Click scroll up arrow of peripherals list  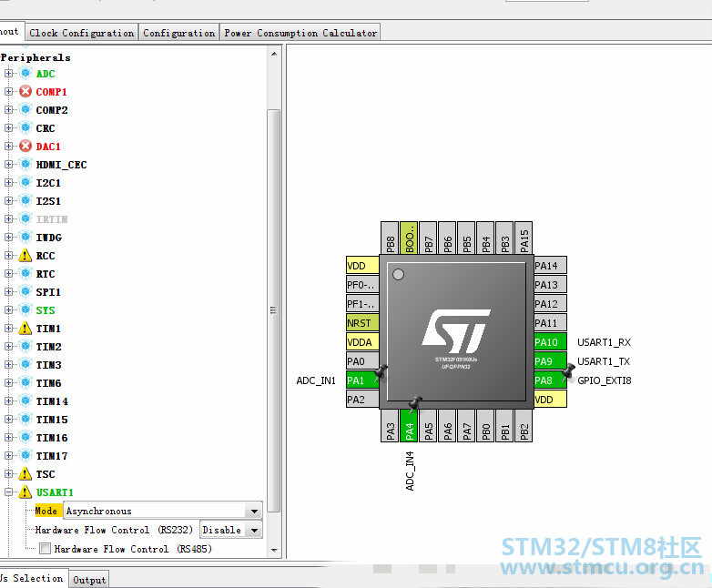274,54
